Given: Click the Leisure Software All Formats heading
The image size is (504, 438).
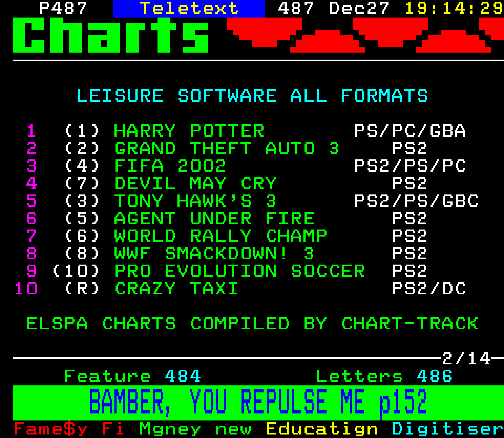Looking at the screenshot, I should (252, 95).
